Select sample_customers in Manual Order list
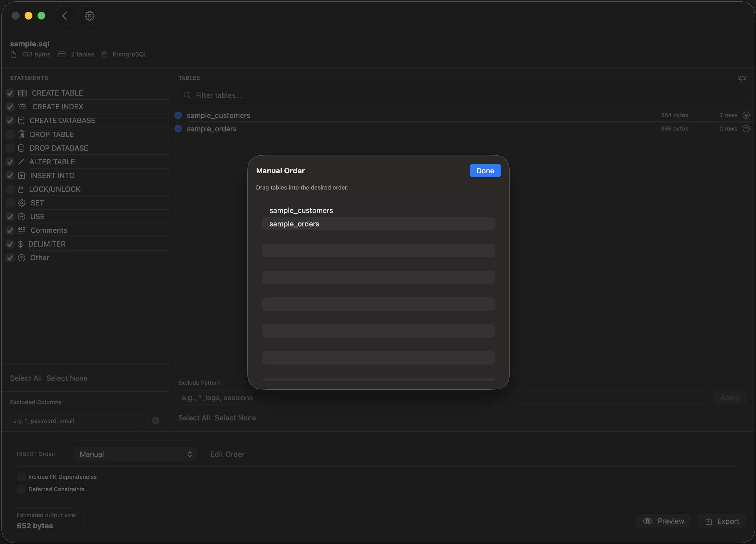 [301, 210]
